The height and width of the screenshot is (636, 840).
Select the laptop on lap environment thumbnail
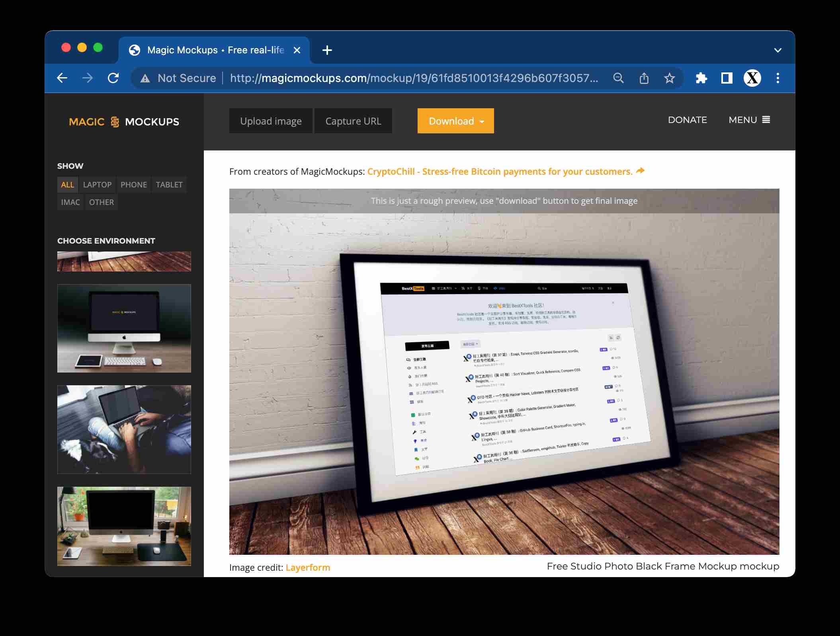(124, 429)
